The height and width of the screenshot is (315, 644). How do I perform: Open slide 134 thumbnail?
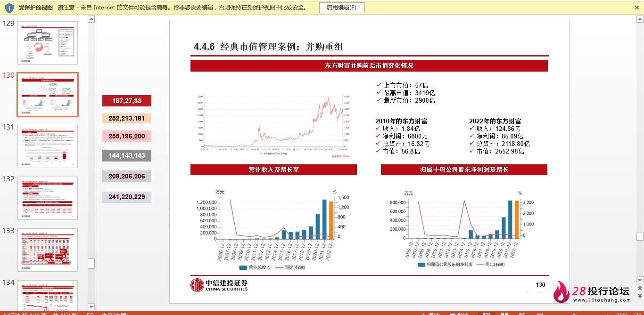point(48,295)
